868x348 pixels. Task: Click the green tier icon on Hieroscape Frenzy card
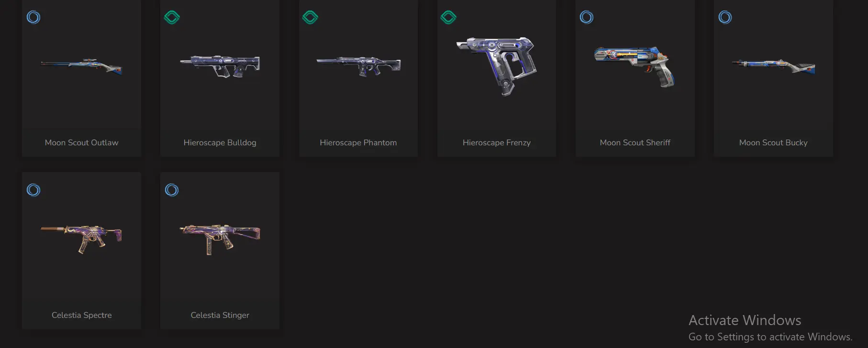click(448, 18)
